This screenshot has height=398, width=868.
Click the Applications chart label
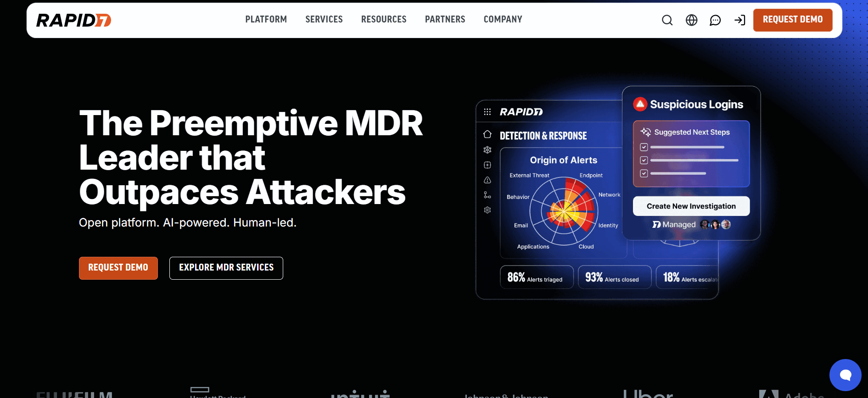(x=533, y=247)
